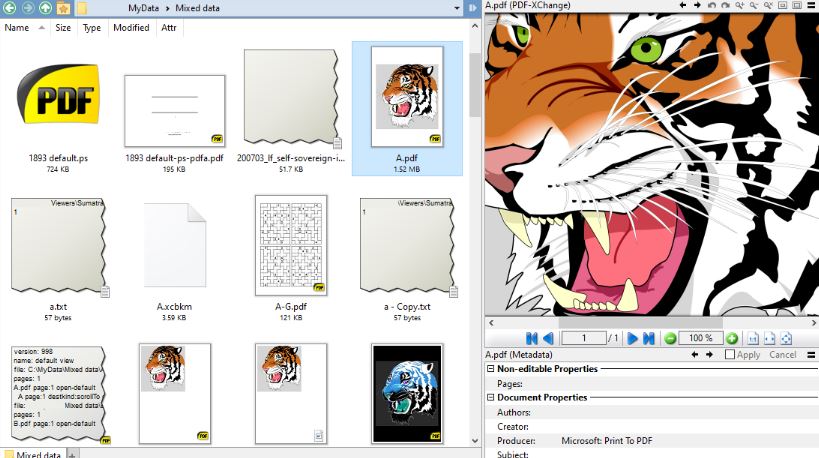Collapse Document Properties section
The width and height of the screenshot is (819, 458).
tap(490, 397)
